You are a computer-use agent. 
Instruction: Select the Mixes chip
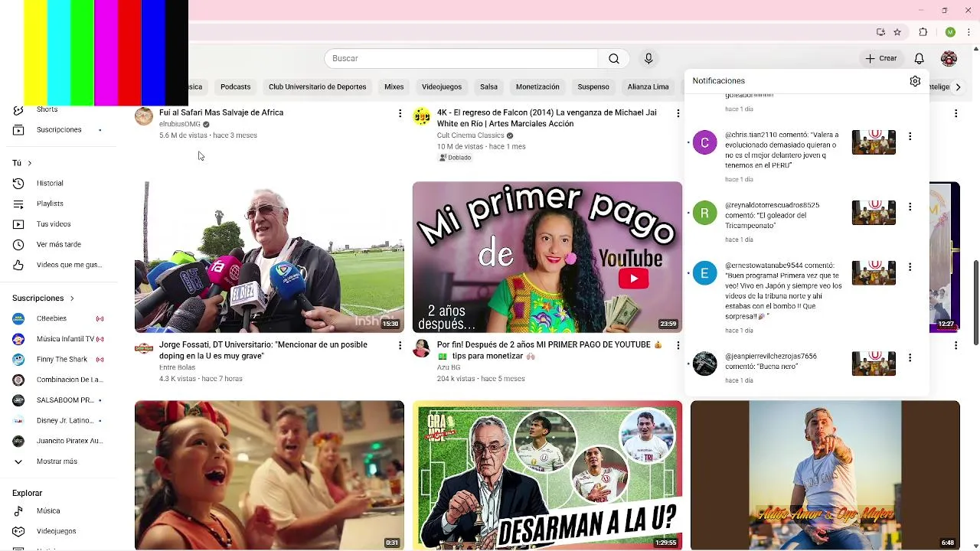[x=394, y=87]
